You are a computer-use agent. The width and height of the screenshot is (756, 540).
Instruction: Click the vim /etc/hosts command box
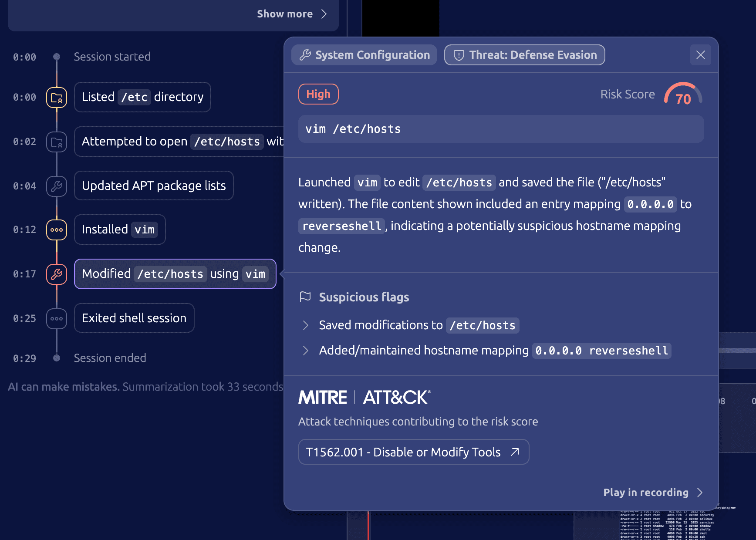tap(501, 129)
